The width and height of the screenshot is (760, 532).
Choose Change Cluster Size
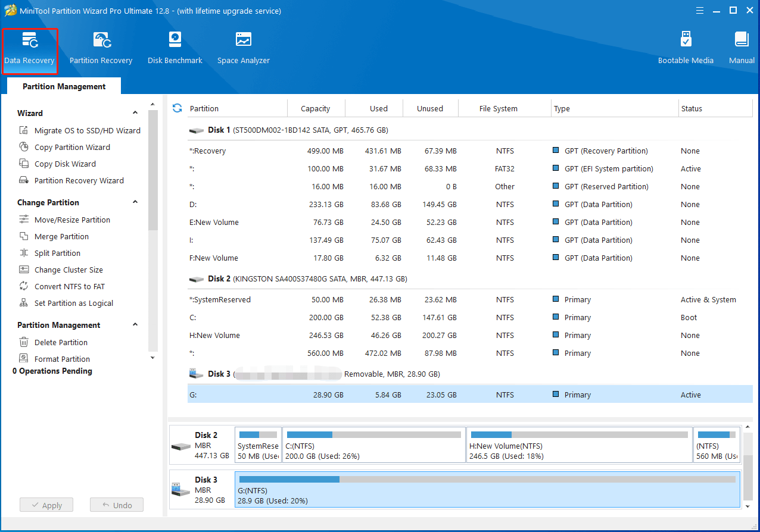61,270
